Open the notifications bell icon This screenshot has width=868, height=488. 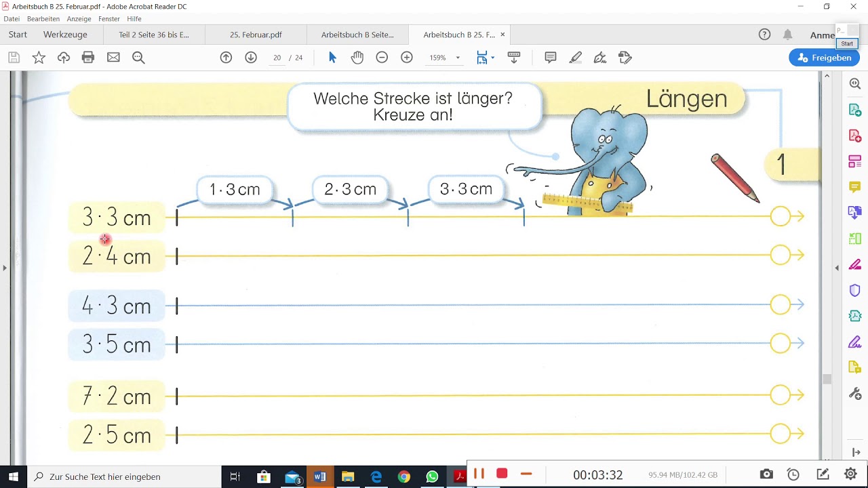(x=787, y=35)
